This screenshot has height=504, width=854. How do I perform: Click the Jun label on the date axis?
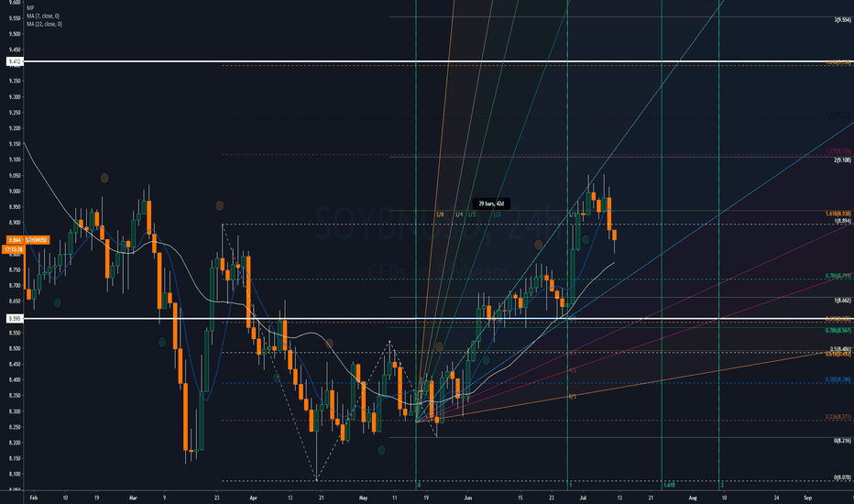[468, 498]
